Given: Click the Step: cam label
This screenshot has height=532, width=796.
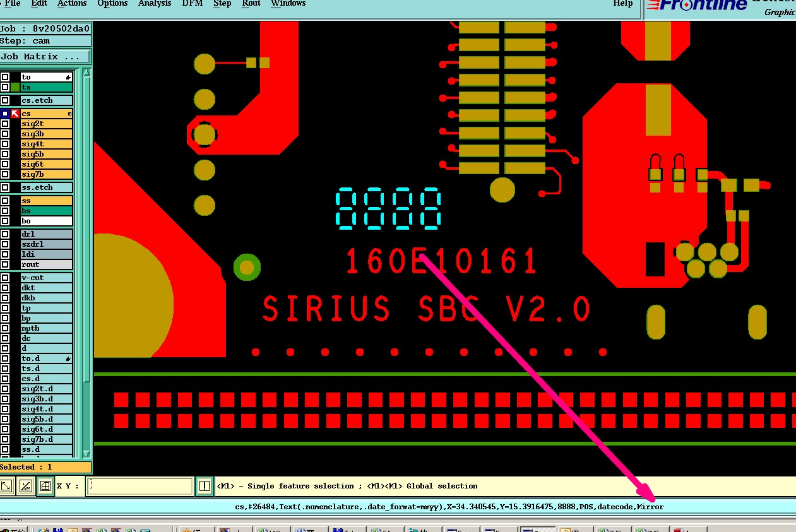Looking at the screenshot, I should click(45, 40).
